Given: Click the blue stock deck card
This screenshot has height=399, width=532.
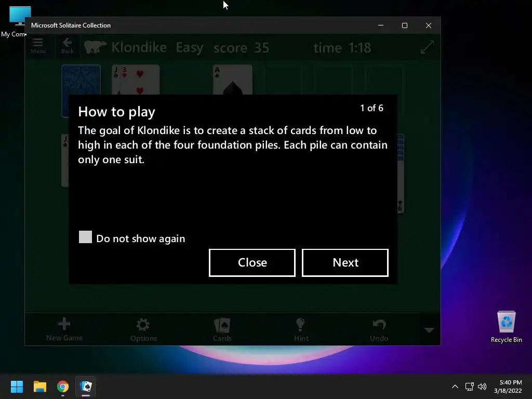Looking at the screenshot, I should pos(81,80).
